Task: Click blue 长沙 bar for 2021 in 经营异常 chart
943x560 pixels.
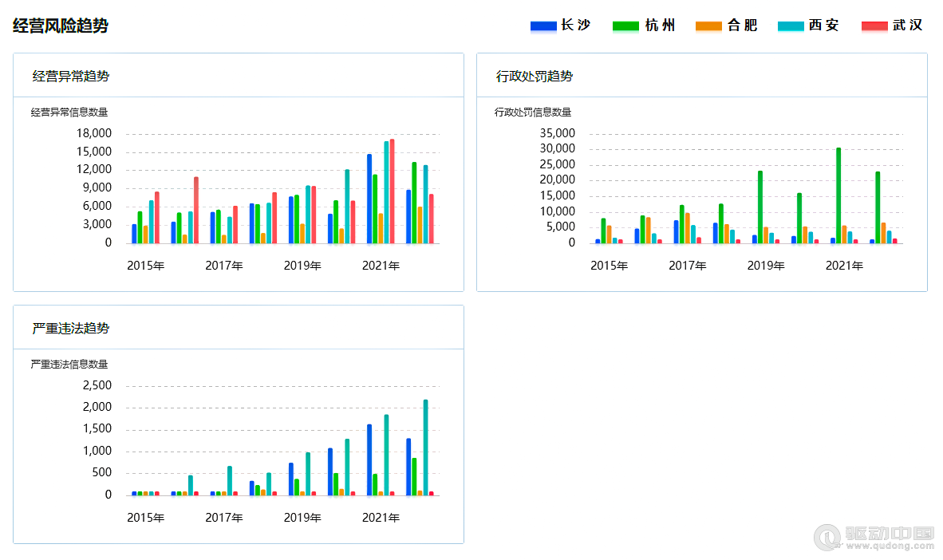Action: tap(369, 199)
